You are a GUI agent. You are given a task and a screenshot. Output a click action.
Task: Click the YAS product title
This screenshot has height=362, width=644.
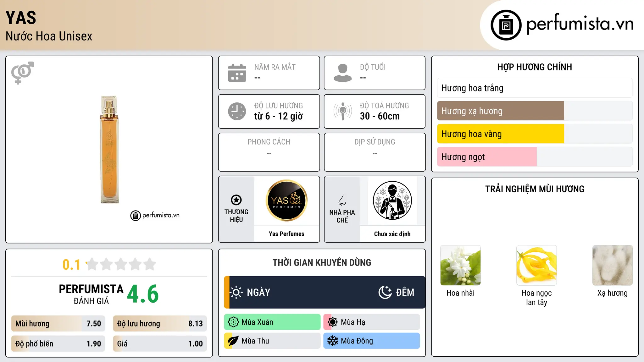pyautogui.click(x=21, y=18)
